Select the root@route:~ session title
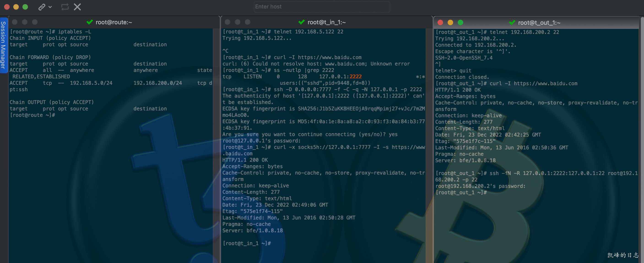This screenshot has height=263, width=644. [114, 22]
